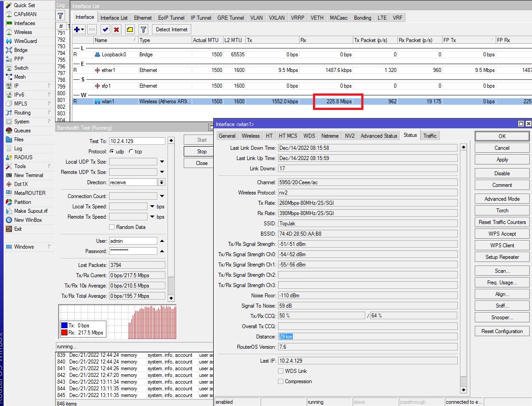Click the Stop bandwidth test button
The height and width of the screenshot is (406, 532).
[202, 152]
